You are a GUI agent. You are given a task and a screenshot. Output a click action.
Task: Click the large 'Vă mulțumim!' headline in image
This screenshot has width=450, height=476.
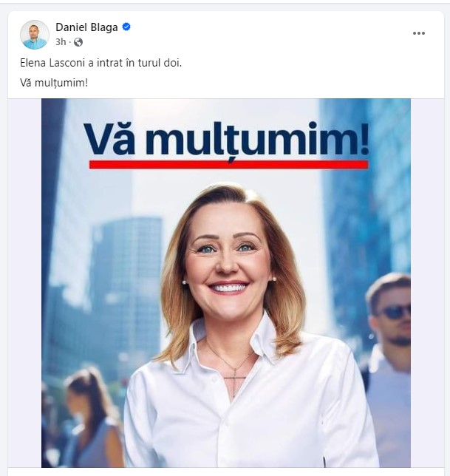pos(227,140)
